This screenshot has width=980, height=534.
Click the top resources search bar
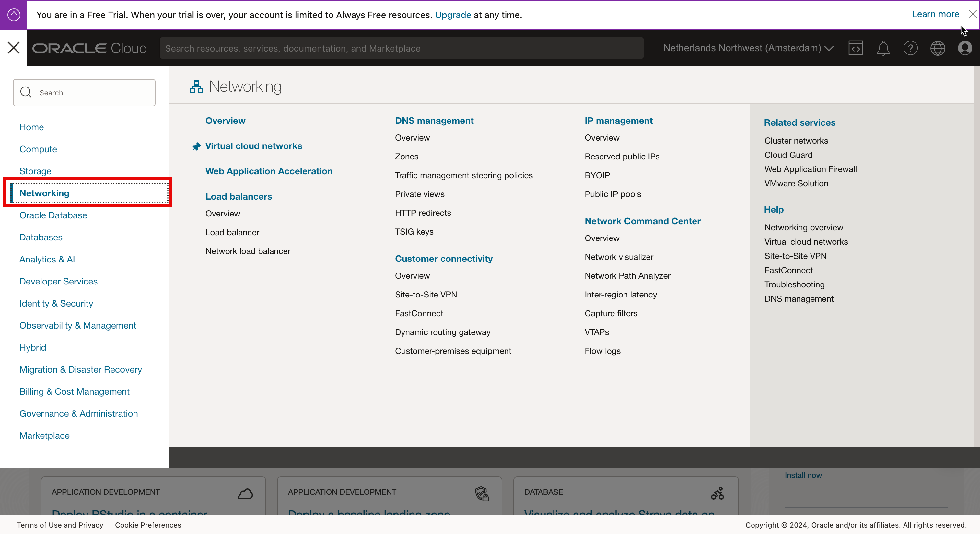click(401, 48)
